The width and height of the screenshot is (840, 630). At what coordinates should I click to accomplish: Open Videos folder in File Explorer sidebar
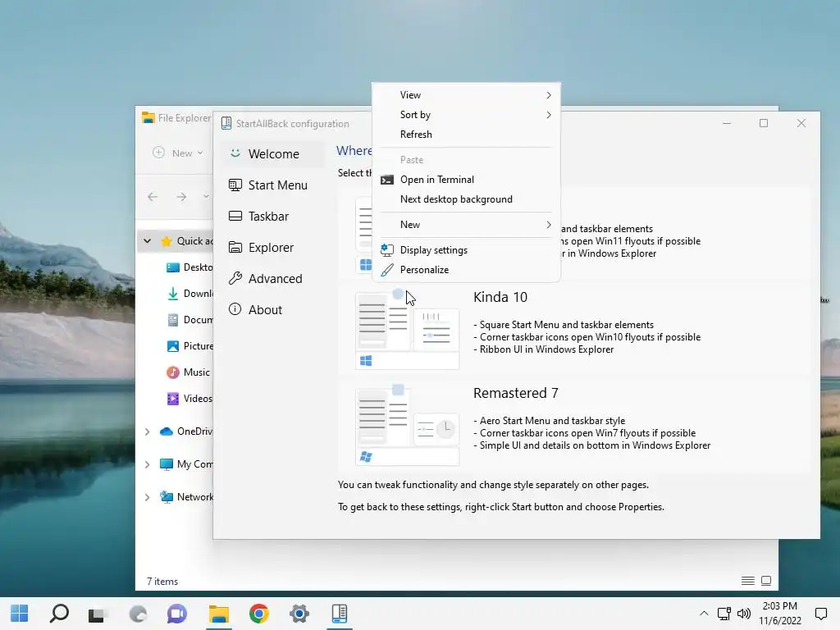point(190,399)
